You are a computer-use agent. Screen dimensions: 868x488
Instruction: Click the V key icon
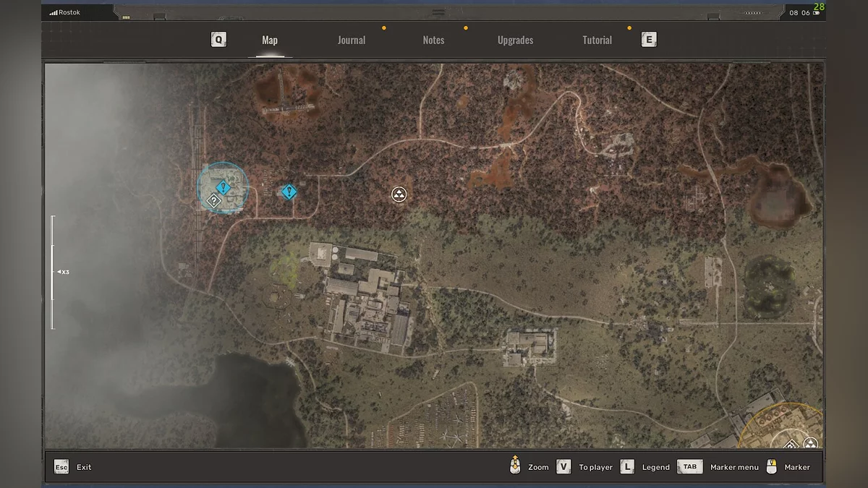click(x=563, y=467)
